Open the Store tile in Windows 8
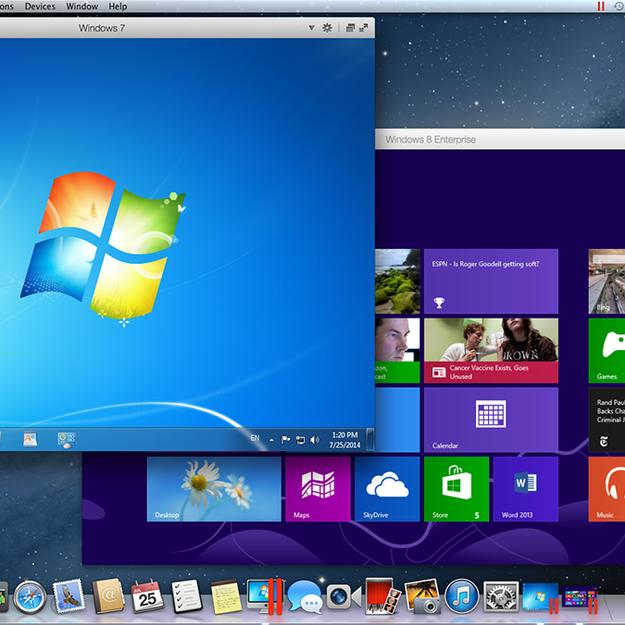625x625 pixels. (456, 489)
